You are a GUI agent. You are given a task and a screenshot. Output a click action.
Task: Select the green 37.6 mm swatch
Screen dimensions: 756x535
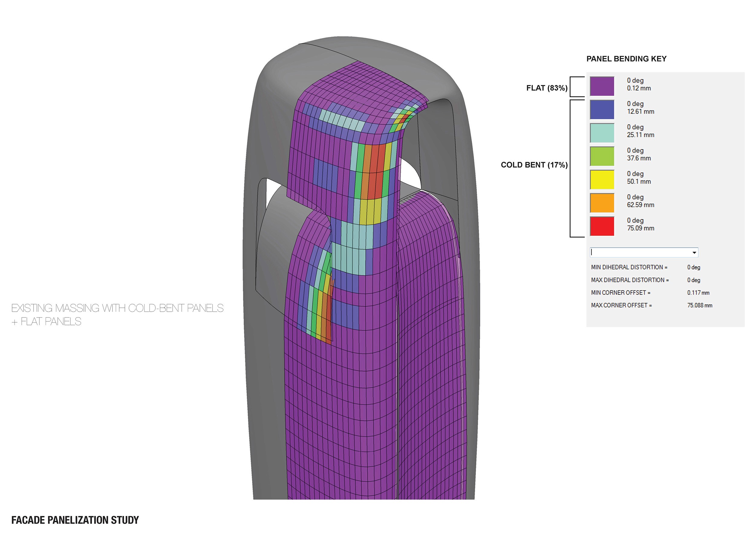click(x=602, y=156)
